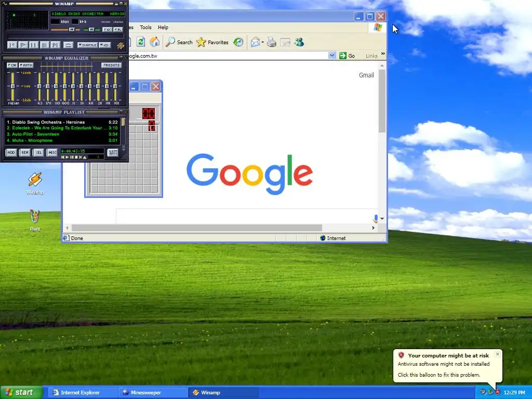
Task: Click the Winamp playlist scrollbar handle
Action: [123, 122]
